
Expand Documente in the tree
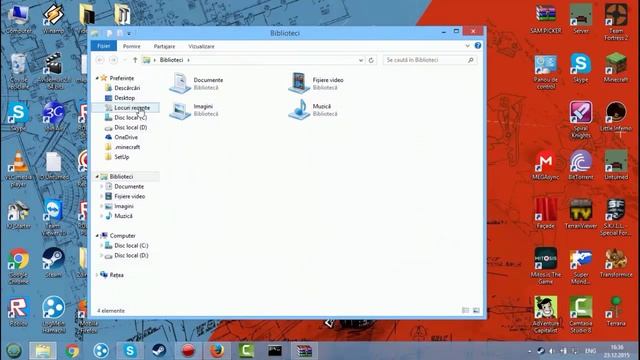102,187
